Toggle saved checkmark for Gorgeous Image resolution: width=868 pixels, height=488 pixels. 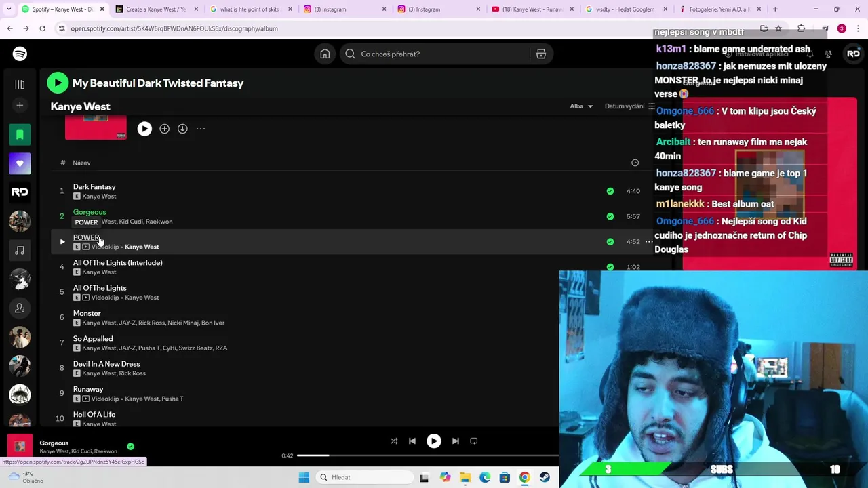tap(610, 216)
